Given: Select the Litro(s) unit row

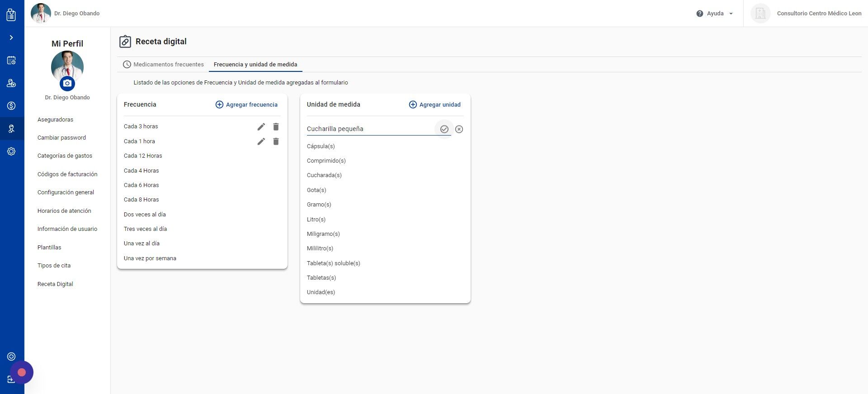Looking at the screenshot, I should click(x=385, y=220).
